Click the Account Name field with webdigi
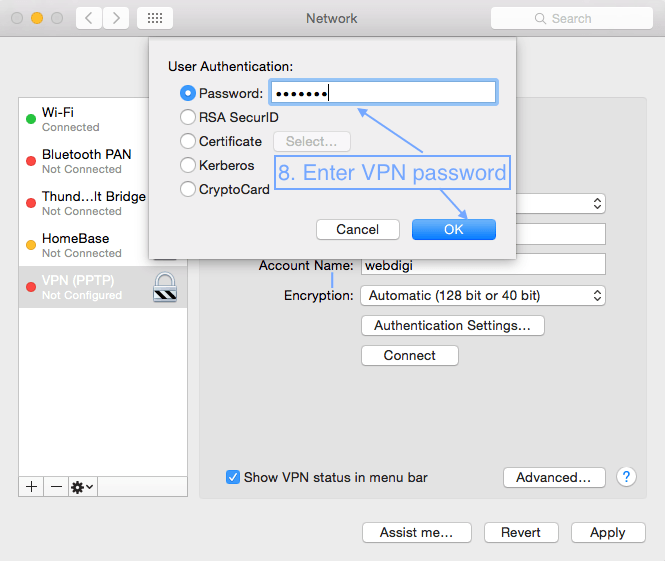 click(x=483, y=265)
